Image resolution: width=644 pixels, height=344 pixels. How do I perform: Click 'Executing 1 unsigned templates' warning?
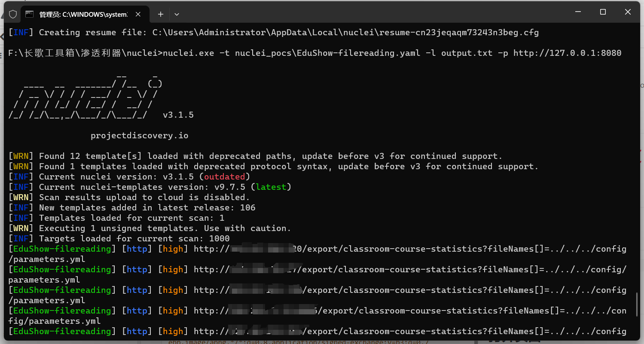(150, 228)
